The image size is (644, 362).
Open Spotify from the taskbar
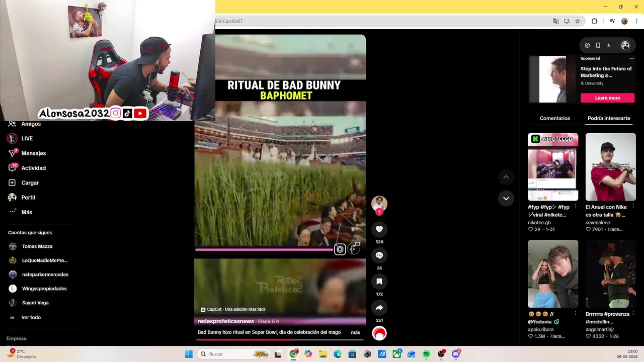[x=426, y=354]
